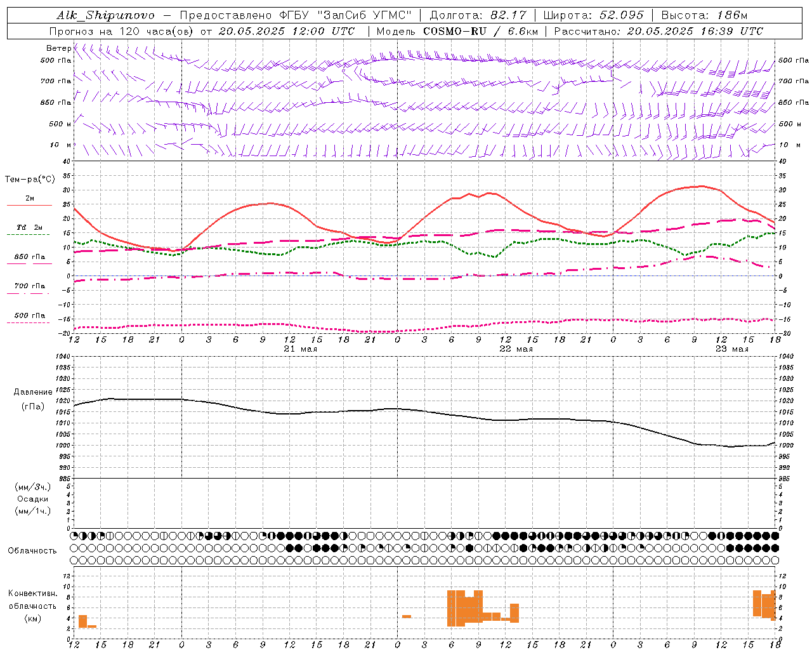Click the left 1040 pressure axis label
The width and height of the screenshot is (812, 650).
(64, 357)
